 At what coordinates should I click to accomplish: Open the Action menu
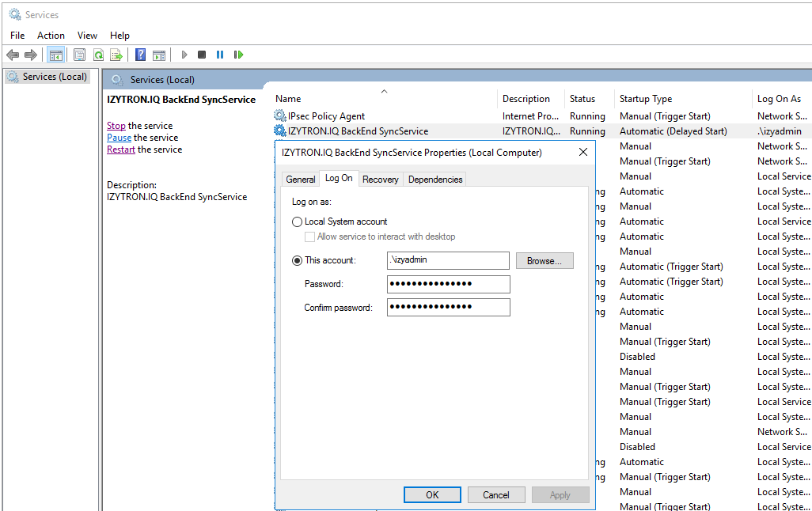(x=51, y=36)
